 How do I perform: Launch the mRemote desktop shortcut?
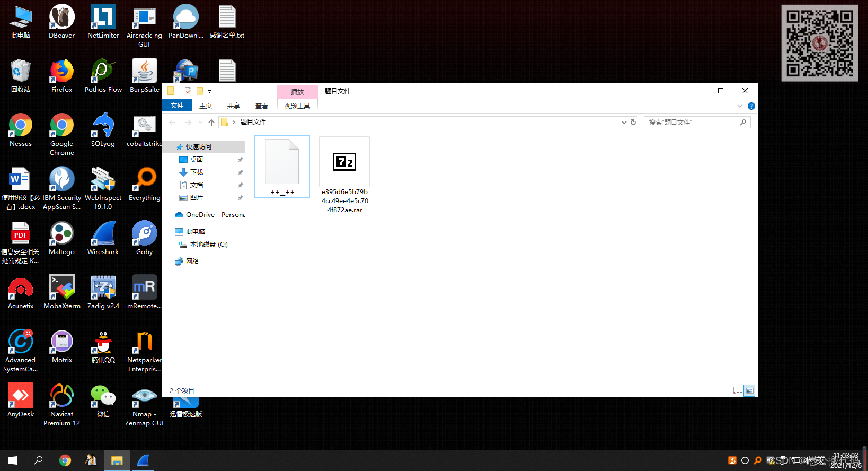click(x=144, y=292)
